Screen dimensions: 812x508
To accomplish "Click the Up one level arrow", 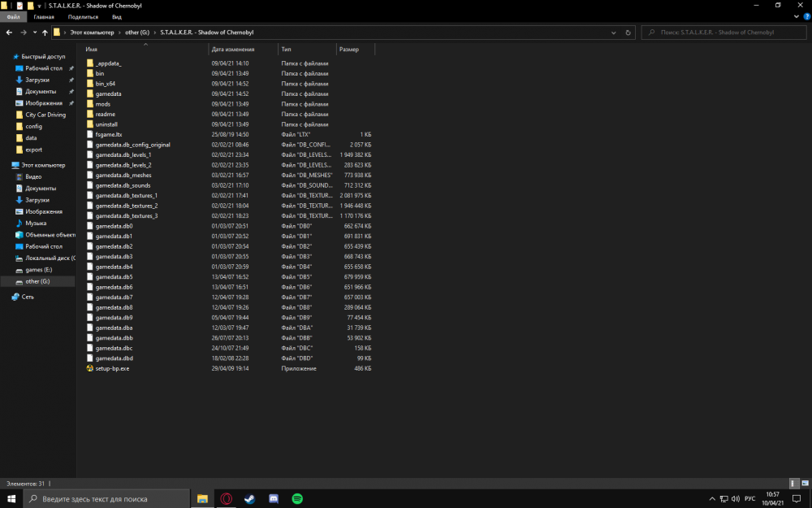I will tap(45, 33).
